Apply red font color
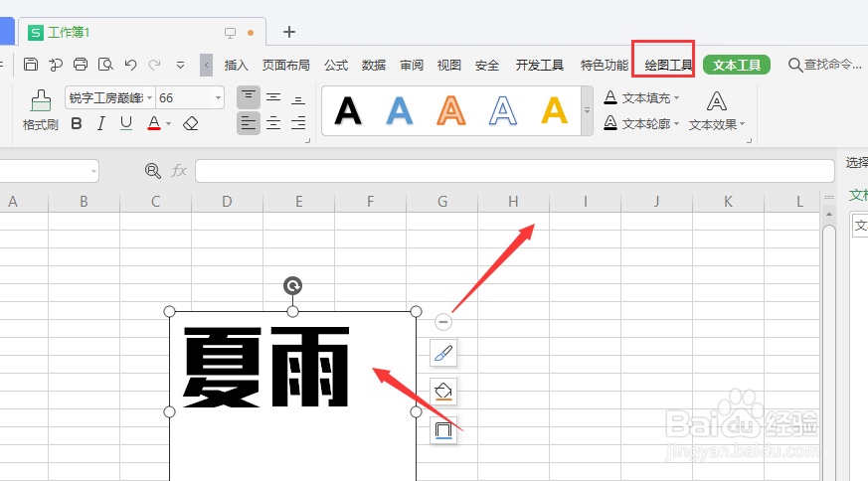 [x=154, y=123]
